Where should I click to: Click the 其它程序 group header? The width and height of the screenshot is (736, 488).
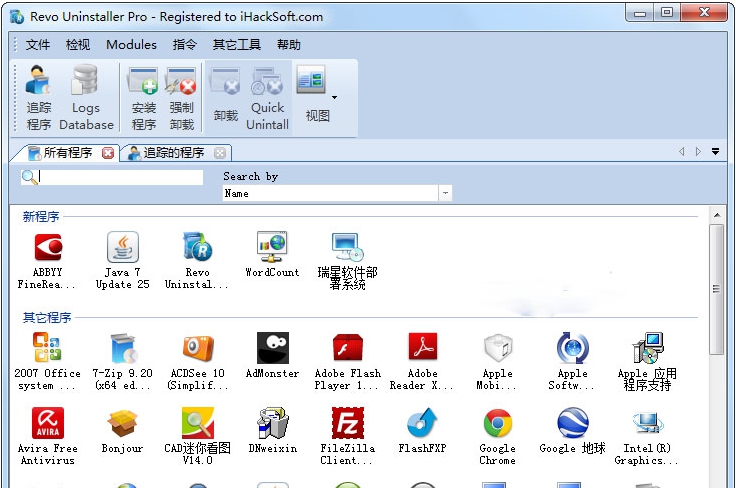point(47,318)
